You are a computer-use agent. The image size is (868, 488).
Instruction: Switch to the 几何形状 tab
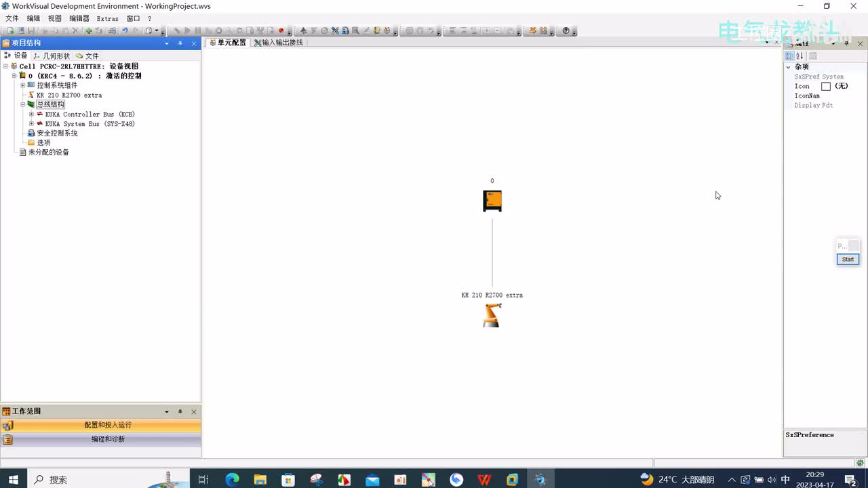tap(52, 56)
